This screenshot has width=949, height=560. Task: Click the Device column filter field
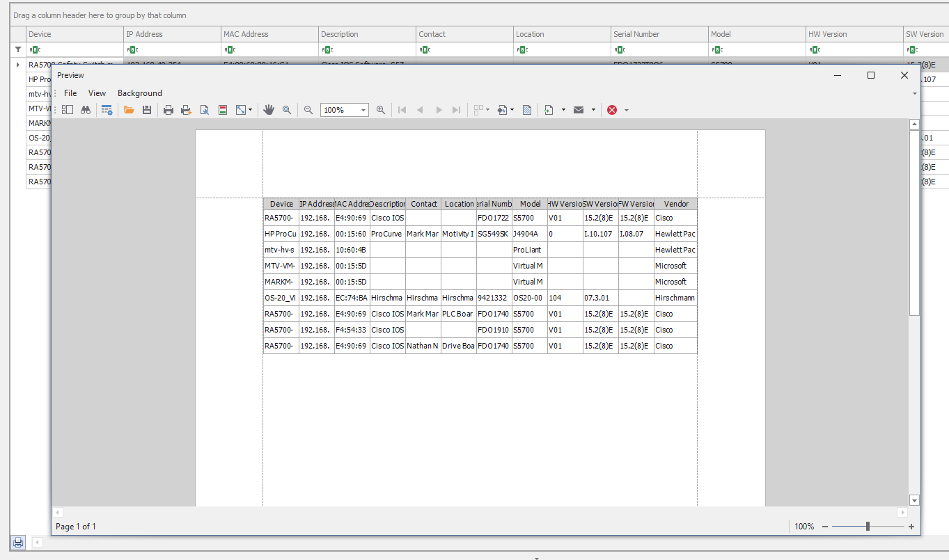[x=74, y=49]
